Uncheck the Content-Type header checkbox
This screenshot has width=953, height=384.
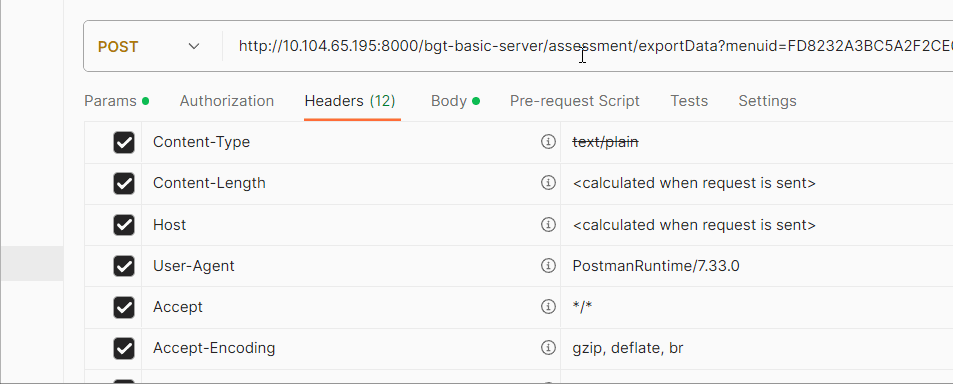[x=124, y=142]
